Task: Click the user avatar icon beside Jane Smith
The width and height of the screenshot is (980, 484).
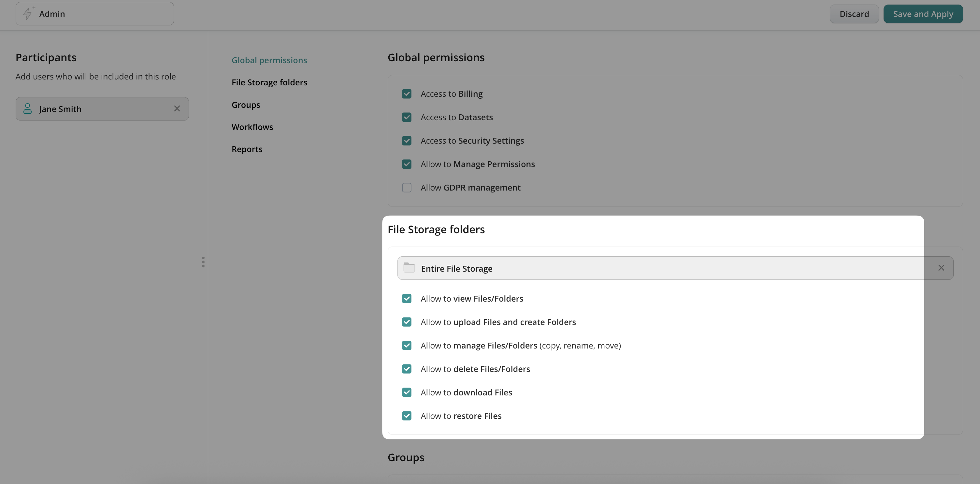Action: click(x=27, y=109)
